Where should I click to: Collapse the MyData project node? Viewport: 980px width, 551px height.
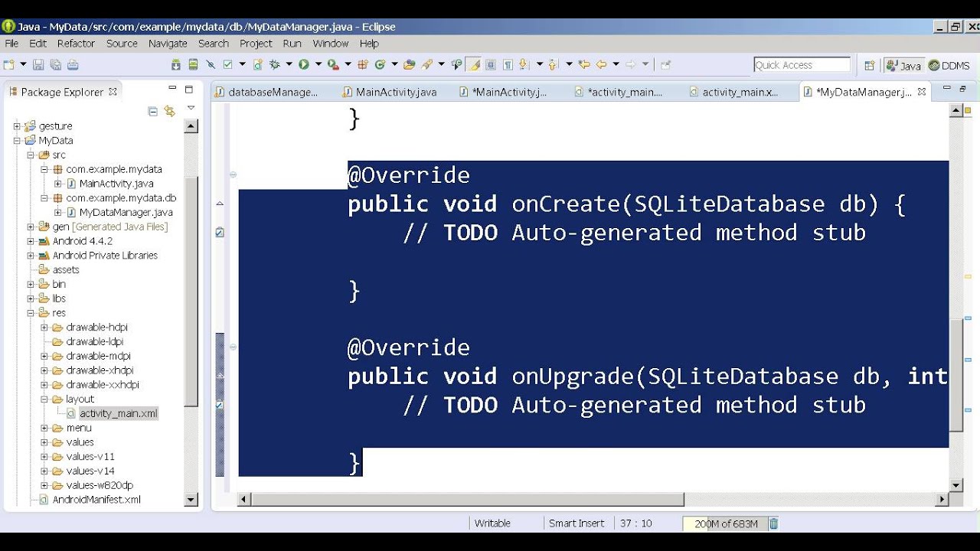(x=17, y=141)
